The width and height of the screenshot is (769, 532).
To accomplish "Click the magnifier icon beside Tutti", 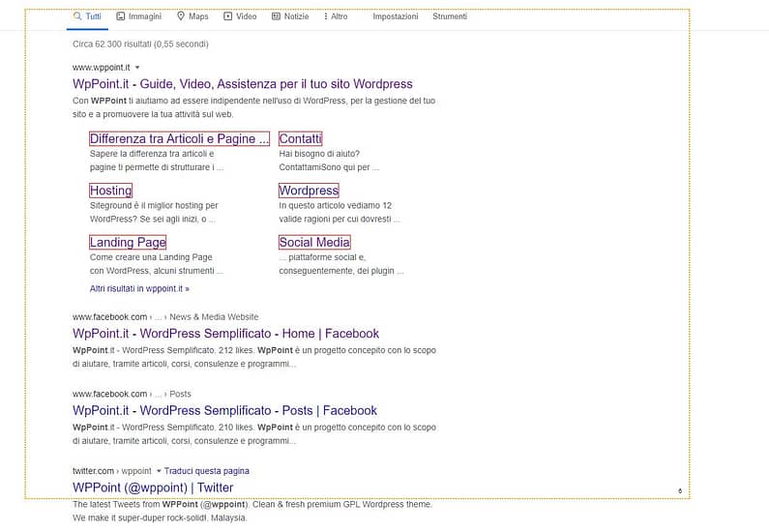I will click(x=77, y=16).
